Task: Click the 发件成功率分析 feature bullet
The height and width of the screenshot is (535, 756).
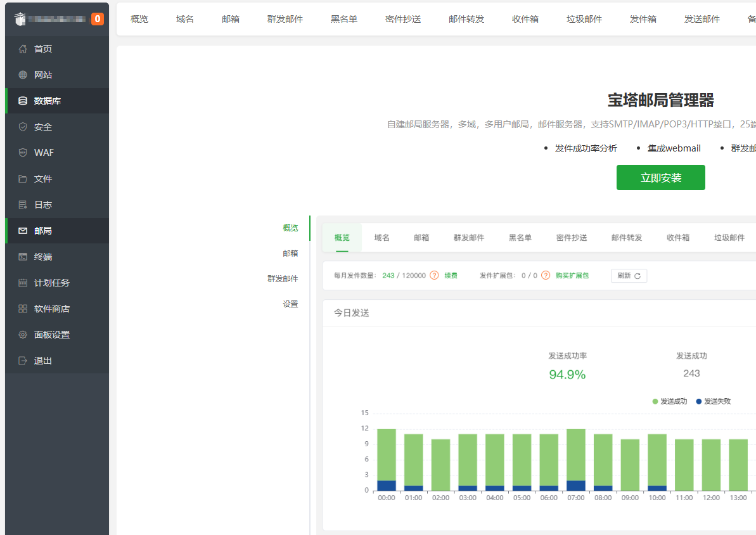Action: (586, 148)
